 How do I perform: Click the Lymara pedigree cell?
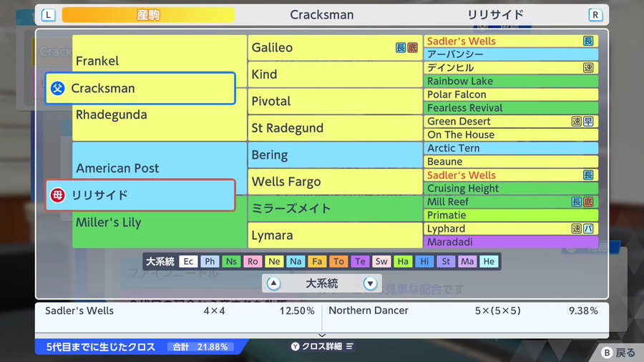tap(335, 235)
